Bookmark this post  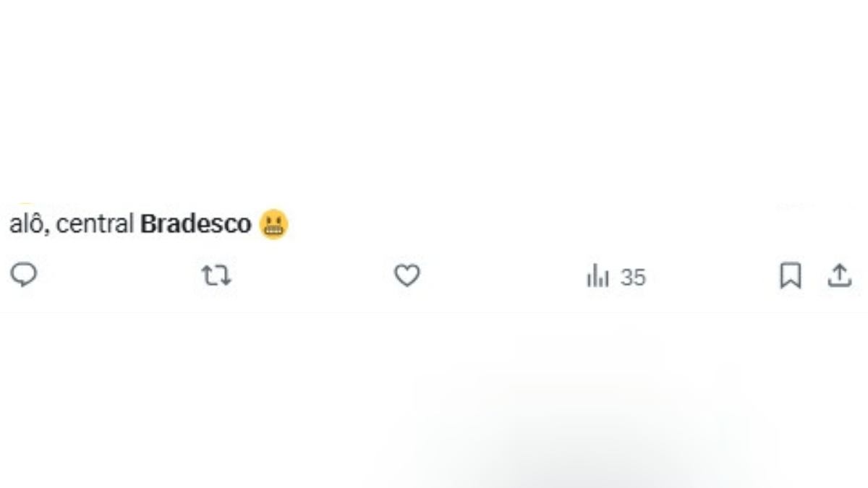click(x=790, y=276)
